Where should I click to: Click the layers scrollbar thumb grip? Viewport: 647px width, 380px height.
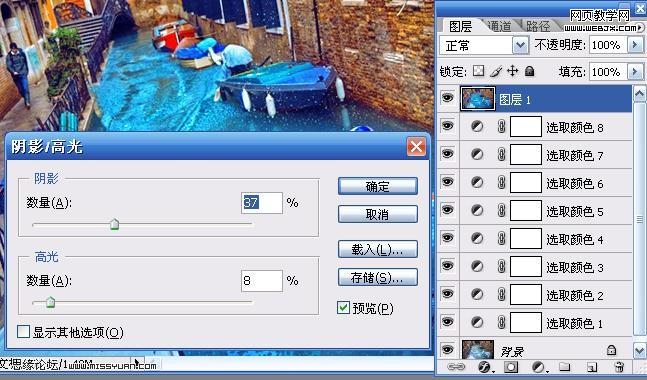[640, 219]
